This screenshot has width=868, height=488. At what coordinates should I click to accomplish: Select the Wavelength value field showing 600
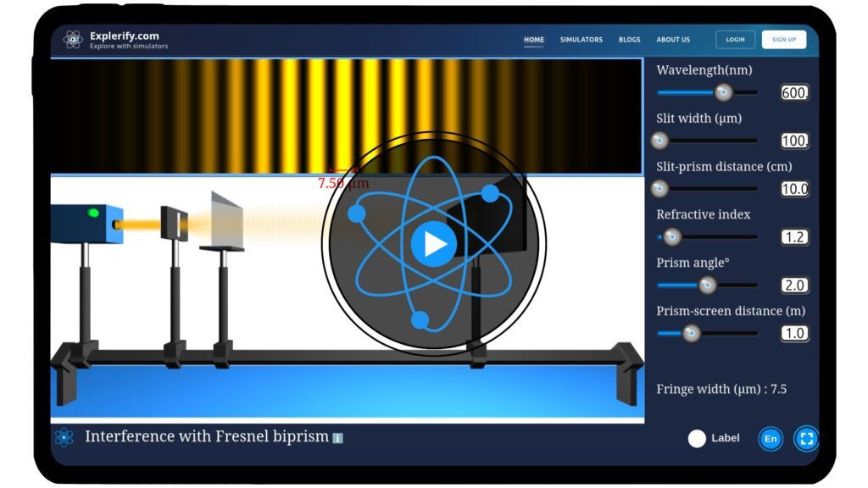[793, 92]
